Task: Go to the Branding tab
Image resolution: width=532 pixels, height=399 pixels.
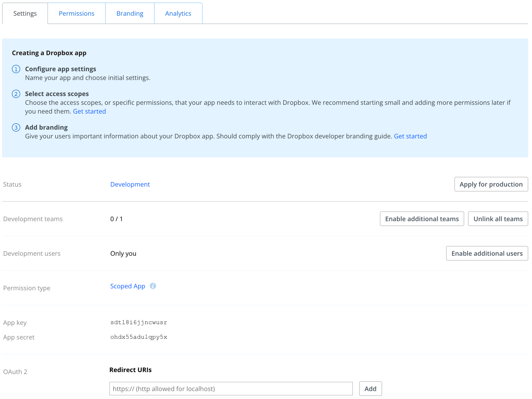Action: pyautogui.click(x=130, y=13)
